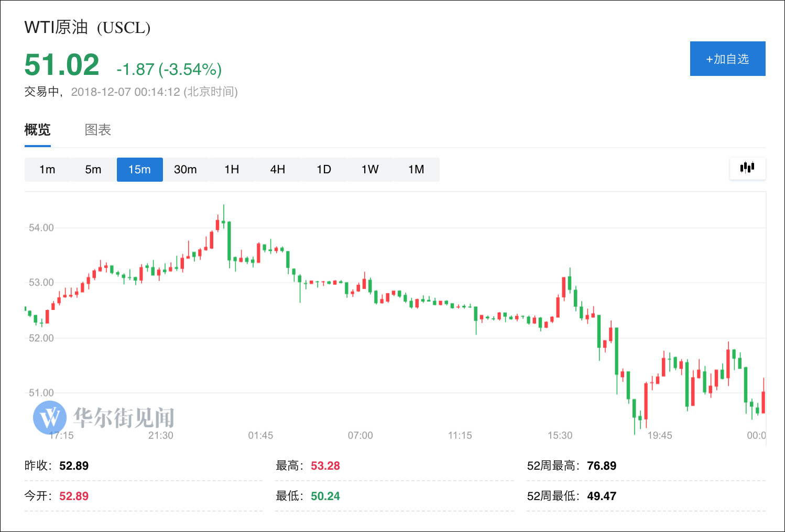Select the 1M monthly interval
The width and height of the screenshot is (785, 532).
417,169
